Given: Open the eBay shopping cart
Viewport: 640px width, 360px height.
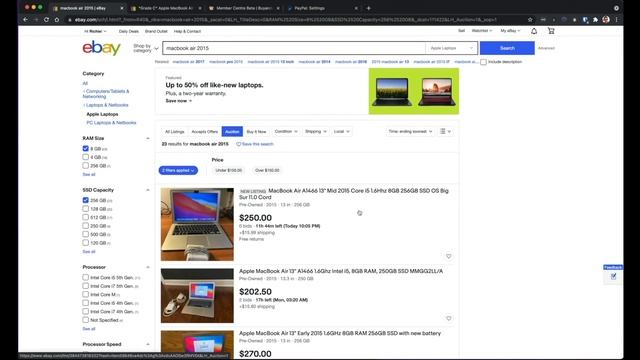Looking at the screenshot, I should (551, 31).
